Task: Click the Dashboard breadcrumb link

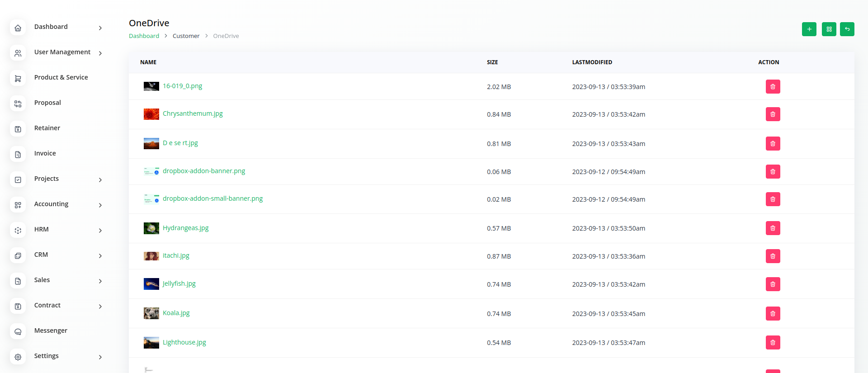Action: [144, 36]
